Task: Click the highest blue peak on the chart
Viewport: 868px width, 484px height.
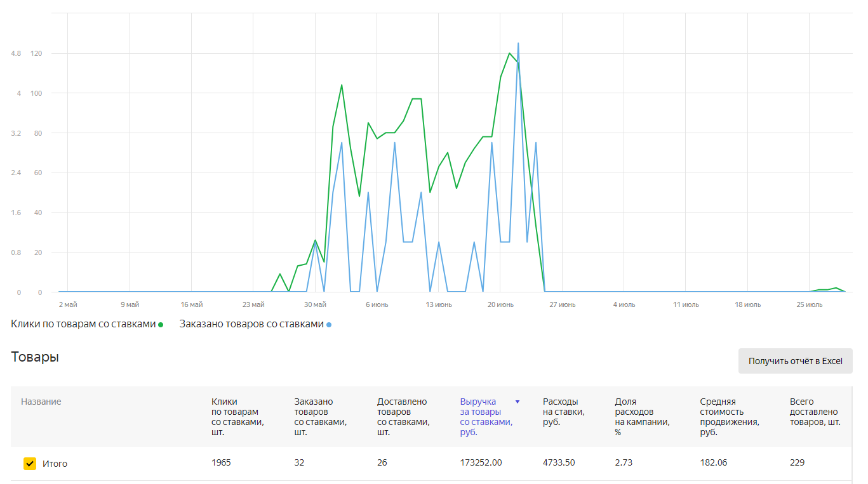Action: (x=518, y=43)
